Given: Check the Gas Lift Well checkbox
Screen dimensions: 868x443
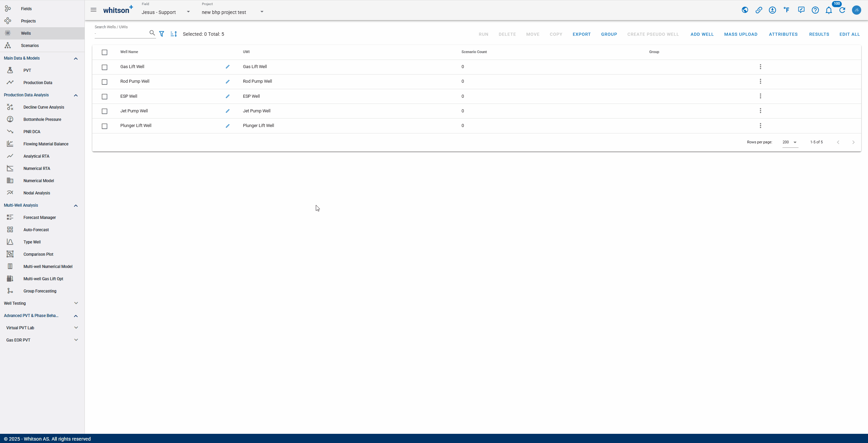Looking at the screenshot, I should 105,67.
